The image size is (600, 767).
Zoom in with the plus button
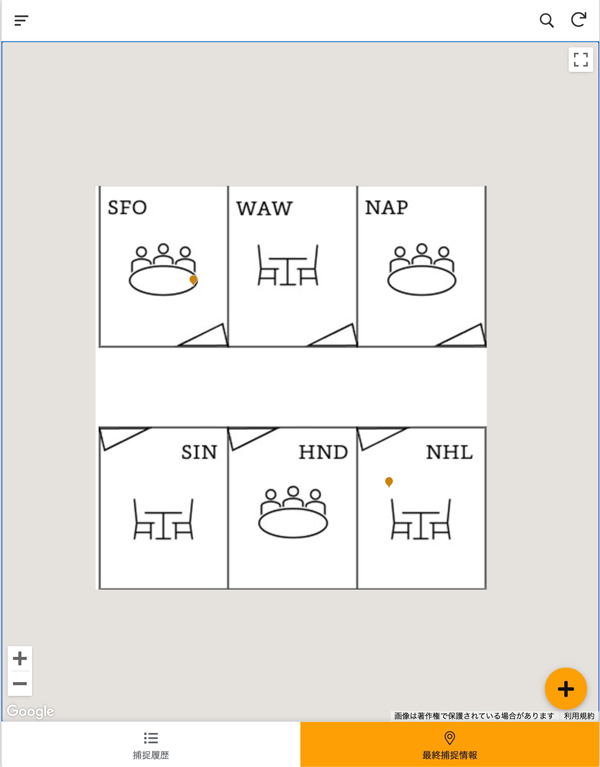20,658
